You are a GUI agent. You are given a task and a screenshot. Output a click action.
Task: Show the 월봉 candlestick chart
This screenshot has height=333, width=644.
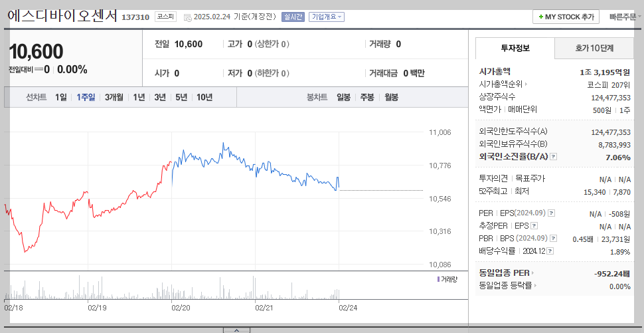pyautogui.click(x=392, y=98)
